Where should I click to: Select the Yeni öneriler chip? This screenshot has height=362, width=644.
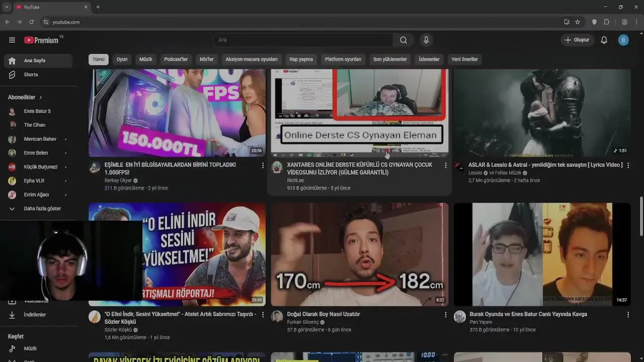click(x=464, y=59)
